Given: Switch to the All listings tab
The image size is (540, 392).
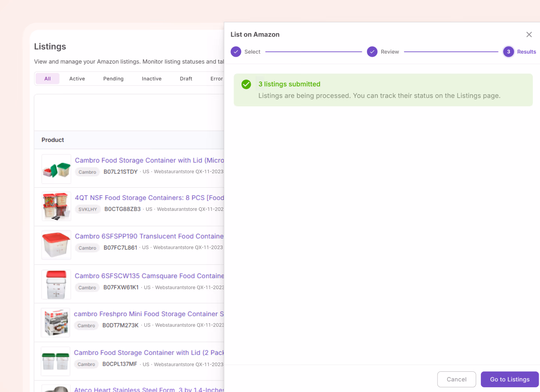Looking at the screenshot, I should coord(47,79).
